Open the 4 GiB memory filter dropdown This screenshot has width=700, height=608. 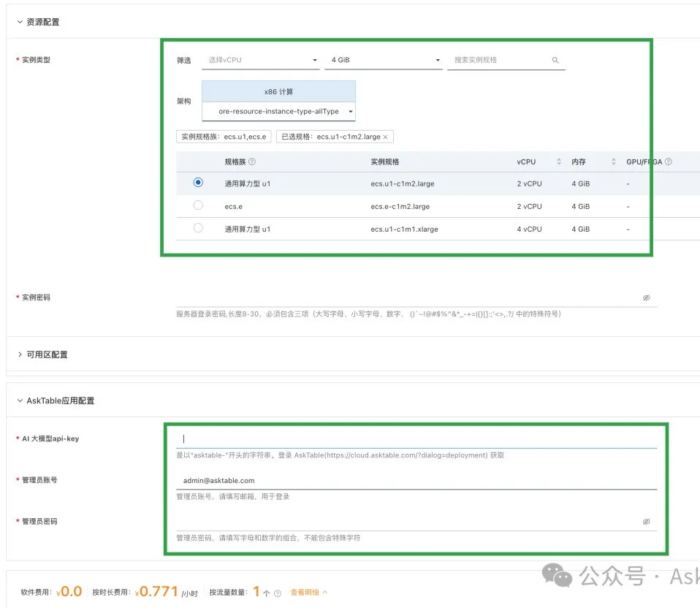click(437, 60)
